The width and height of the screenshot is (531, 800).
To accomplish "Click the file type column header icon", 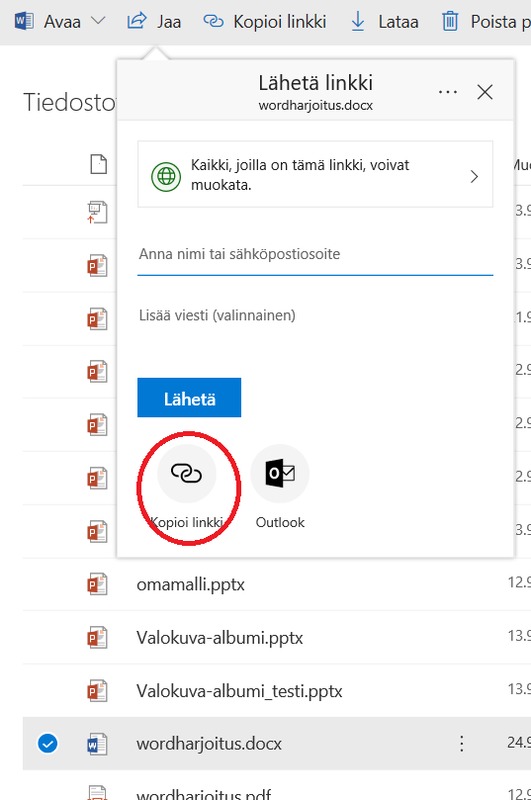I will [x=98, y=164].
